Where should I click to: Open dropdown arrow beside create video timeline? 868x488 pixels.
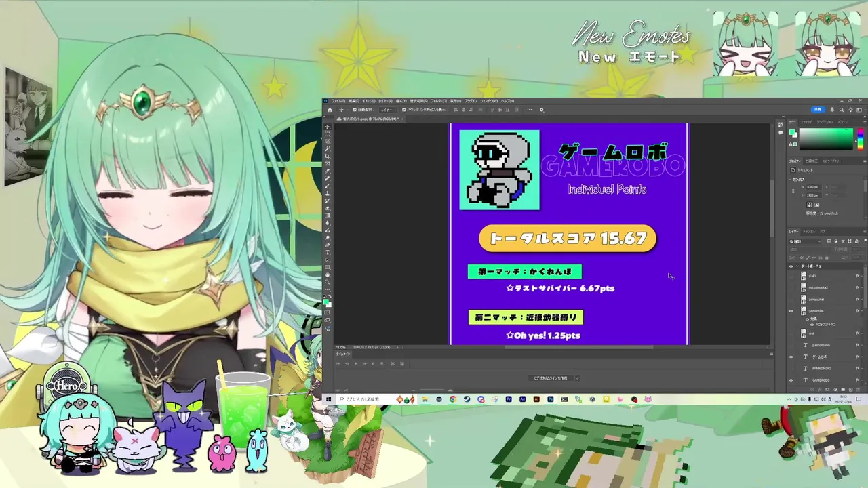pos(577,378)
